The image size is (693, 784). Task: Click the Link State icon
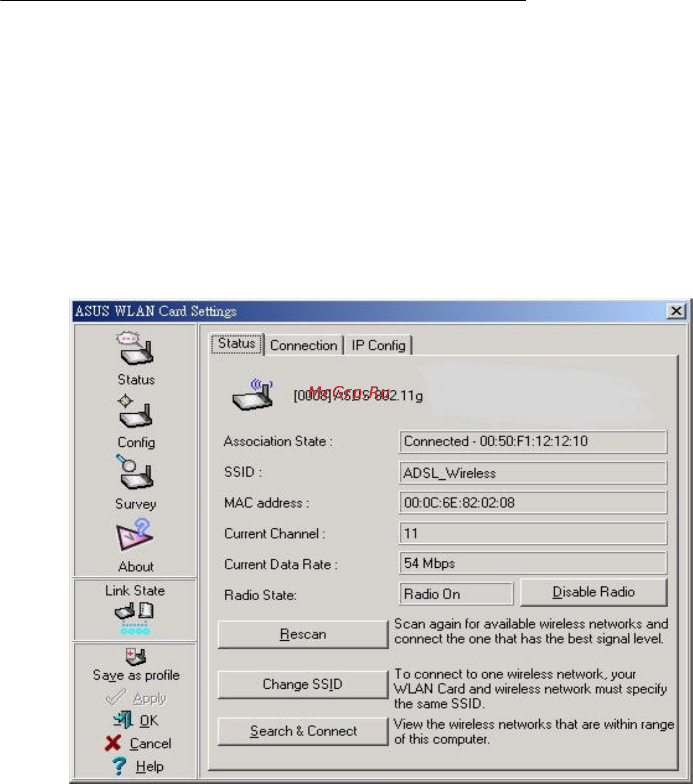135,618
